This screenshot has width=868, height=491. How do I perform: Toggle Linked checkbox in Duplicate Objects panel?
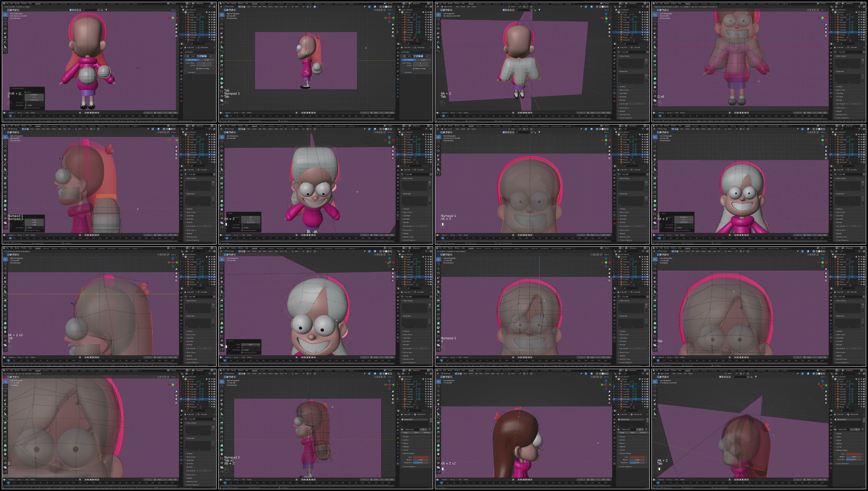click(25, 92)
